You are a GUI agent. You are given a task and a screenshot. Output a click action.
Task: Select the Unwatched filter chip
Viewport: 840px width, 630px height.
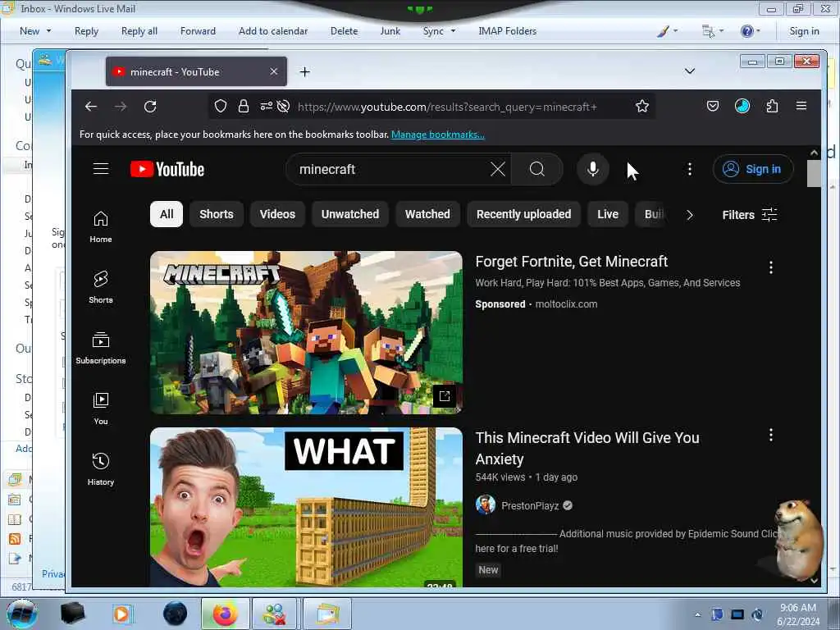point(349,214)
